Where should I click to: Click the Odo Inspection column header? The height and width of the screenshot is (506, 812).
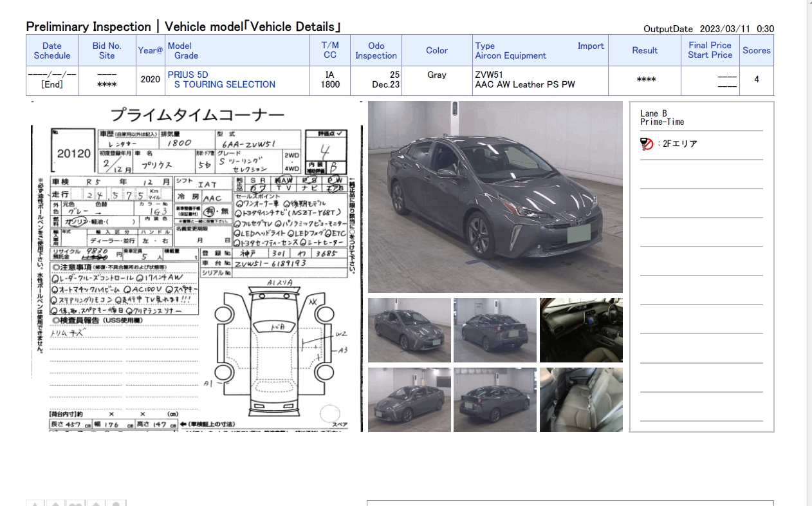tap(376, 50)
